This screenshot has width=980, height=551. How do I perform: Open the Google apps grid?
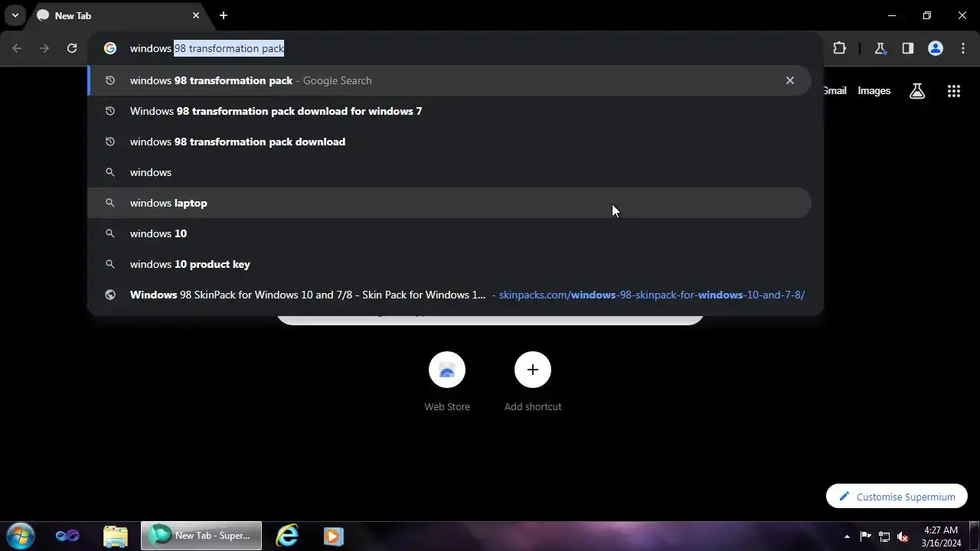click(x=954, y=91)
